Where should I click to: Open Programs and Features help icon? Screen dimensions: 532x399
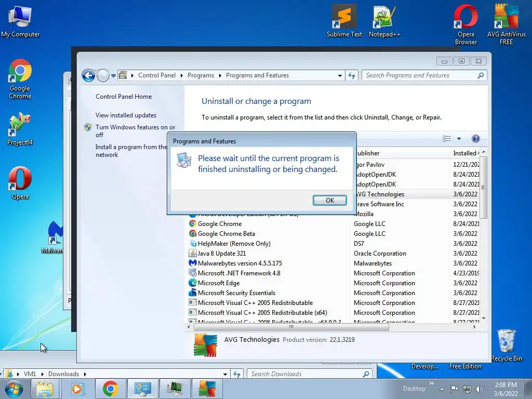[476, 138]
